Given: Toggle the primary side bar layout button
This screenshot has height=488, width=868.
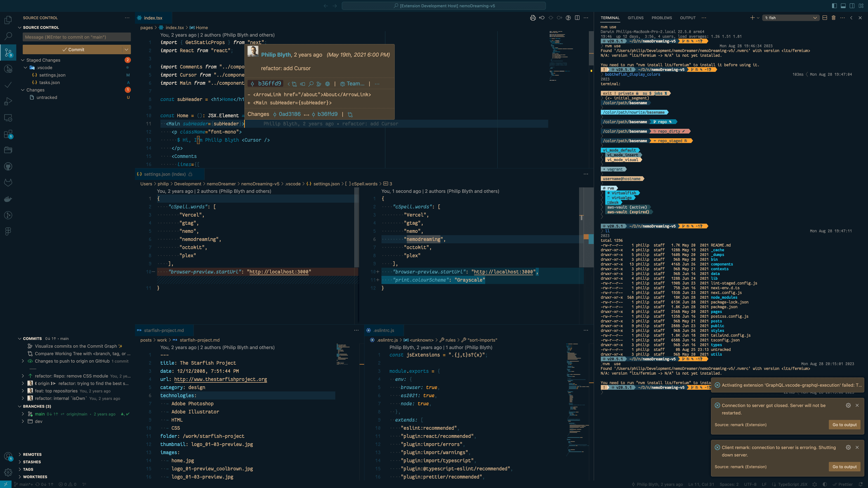Looking at the screenshot, I should pos(834,6).
